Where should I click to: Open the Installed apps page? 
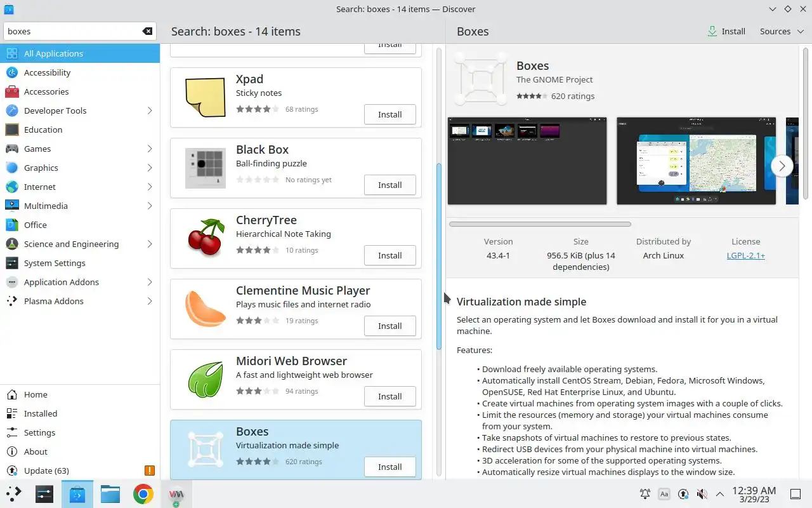click(x=80, y=413)
